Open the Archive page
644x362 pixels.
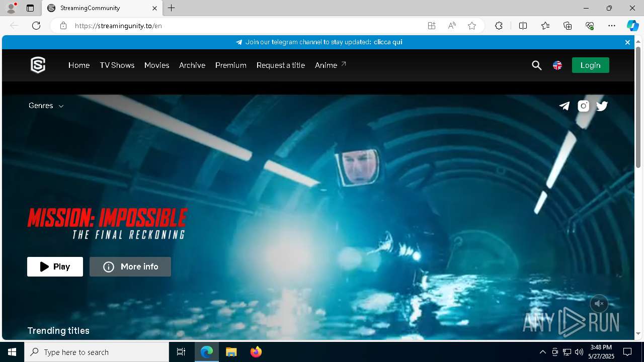click(192, 65)
